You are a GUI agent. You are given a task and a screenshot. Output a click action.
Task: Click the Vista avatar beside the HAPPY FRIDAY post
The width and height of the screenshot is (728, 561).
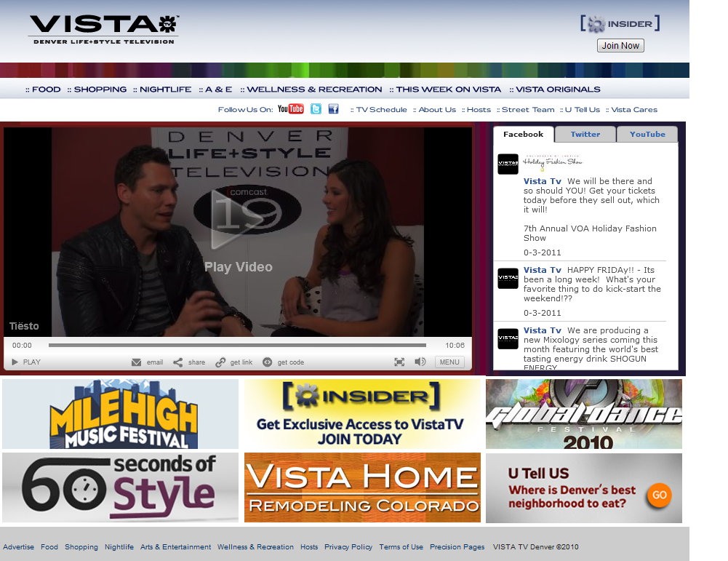(x=508, y=278)
